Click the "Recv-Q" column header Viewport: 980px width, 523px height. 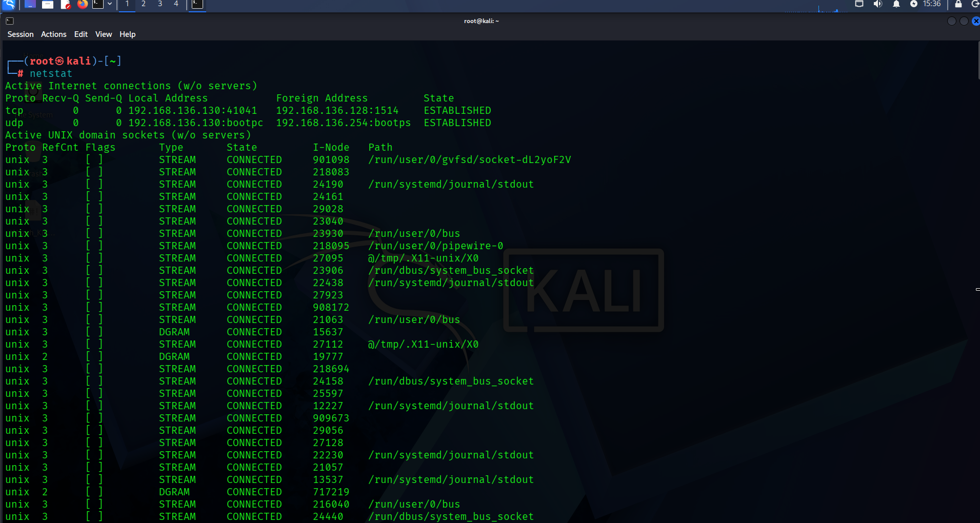click(x=61, y=98)
